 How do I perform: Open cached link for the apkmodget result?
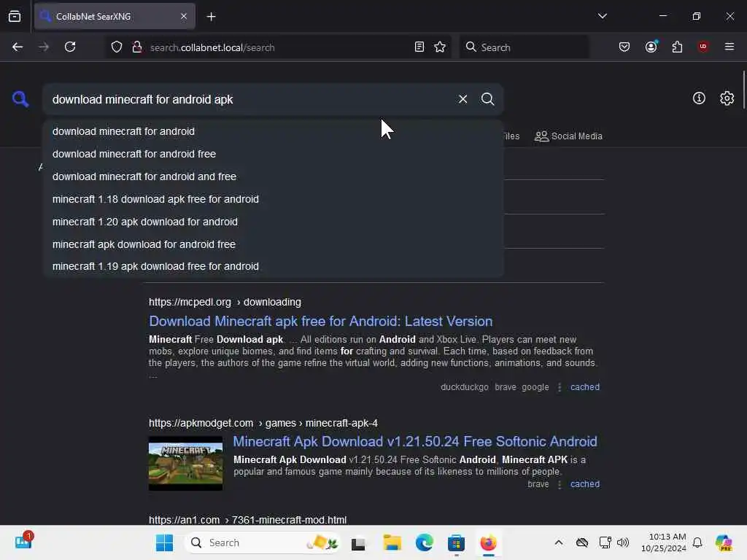coord(585,484)
